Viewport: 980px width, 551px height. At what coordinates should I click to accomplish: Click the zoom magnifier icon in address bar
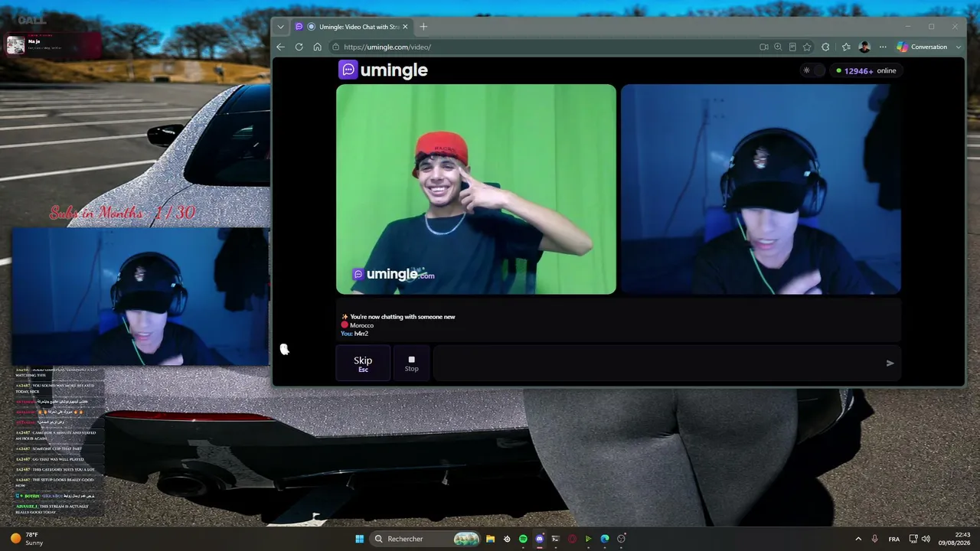click(778, 47)
